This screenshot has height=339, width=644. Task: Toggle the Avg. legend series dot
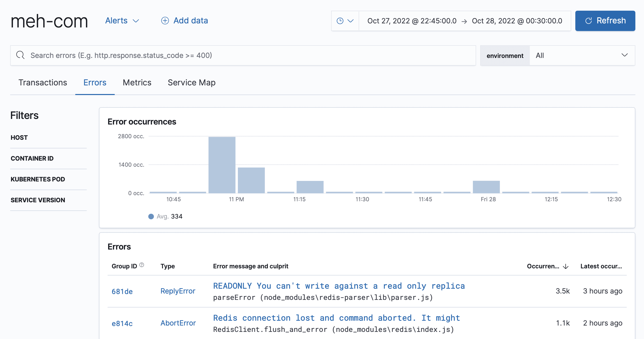(x=151, y=217)
